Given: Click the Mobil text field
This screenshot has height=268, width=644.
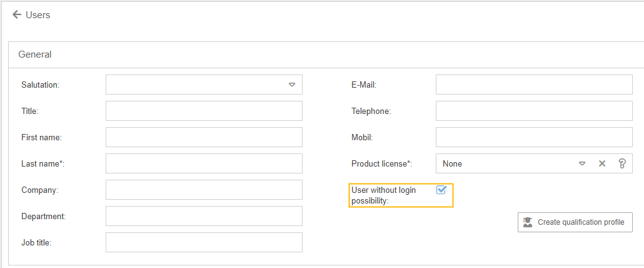Looking at the screenshot, I should click(534, 137).
